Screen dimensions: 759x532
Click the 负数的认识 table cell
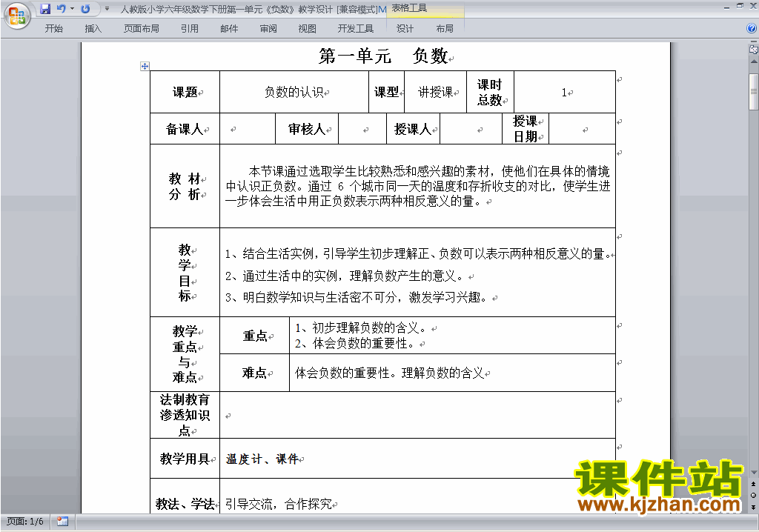pos(294,92)
